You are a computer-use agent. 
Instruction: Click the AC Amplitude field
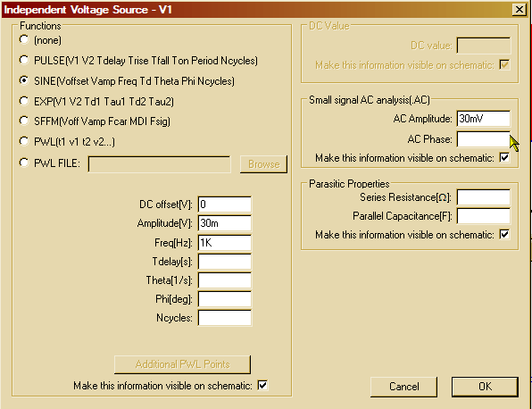point(483,119)
